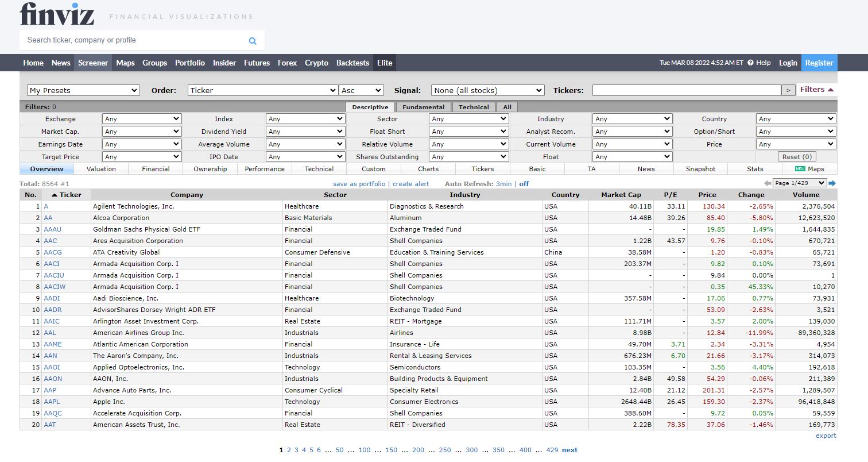Turn auto refresh off
868x462 pixels.
click(x=524, y=184)
